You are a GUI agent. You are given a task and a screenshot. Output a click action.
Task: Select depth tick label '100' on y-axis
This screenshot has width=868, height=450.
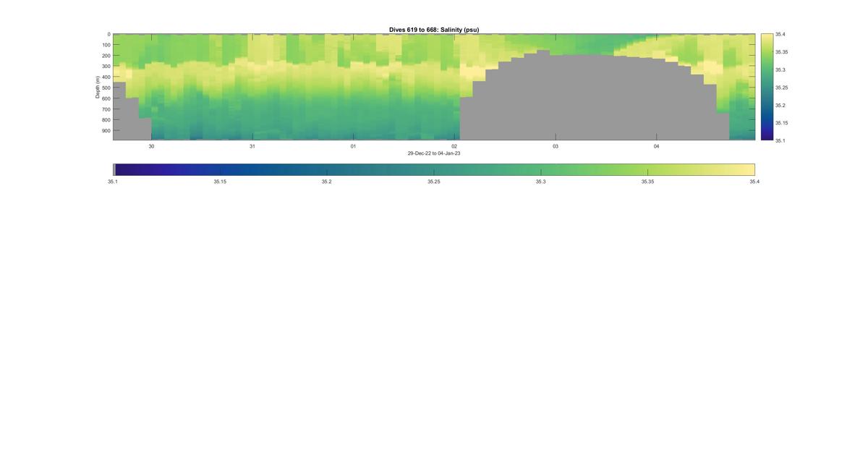pyautogui.click(x=106, y=45)
